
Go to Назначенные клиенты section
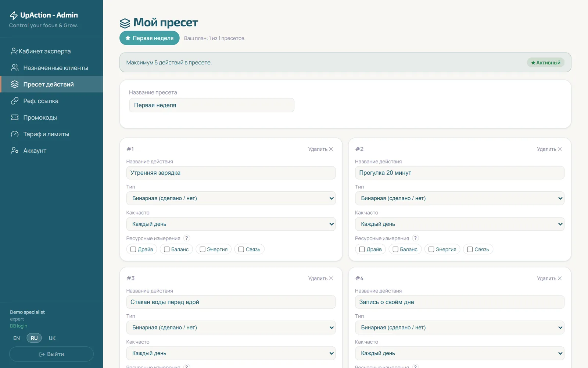(51, 68)
